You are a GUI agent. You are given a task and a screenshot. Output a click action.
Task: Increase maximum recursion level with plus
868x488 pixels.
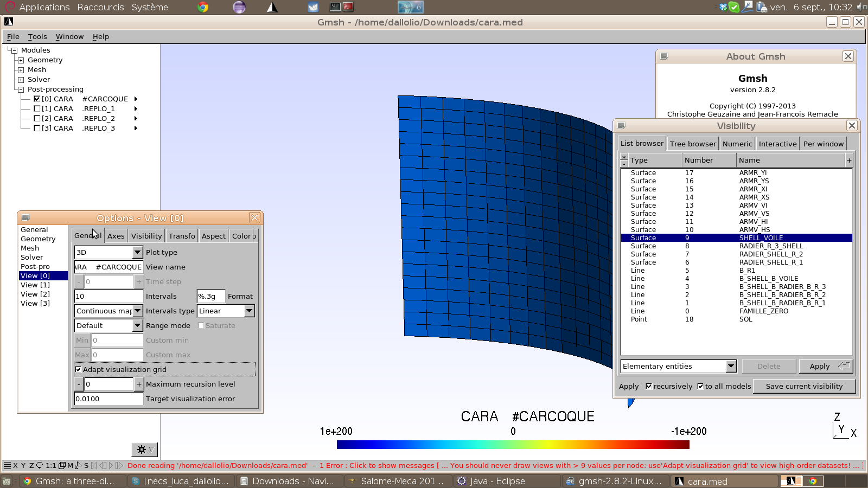pos(139,384)
